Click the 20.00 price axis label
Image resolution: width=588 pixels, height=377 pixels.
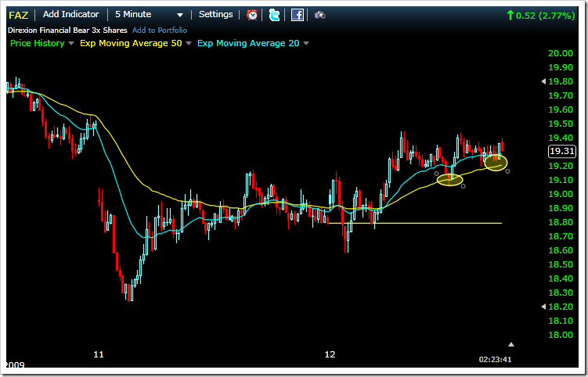[561, 53]
